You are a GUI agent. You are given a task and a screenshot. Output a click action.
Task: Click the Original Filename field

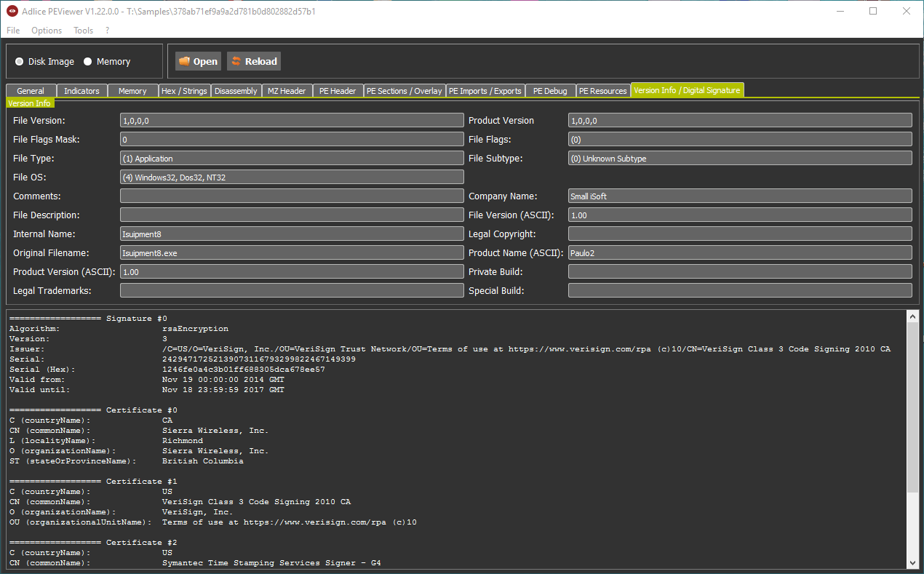[291, 253]
